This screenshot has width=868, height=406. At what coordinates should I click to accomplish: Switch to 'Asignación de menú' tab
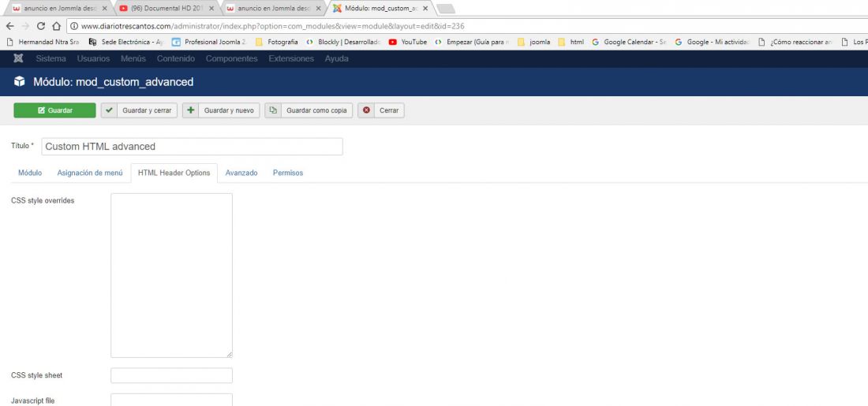[90, 173]
